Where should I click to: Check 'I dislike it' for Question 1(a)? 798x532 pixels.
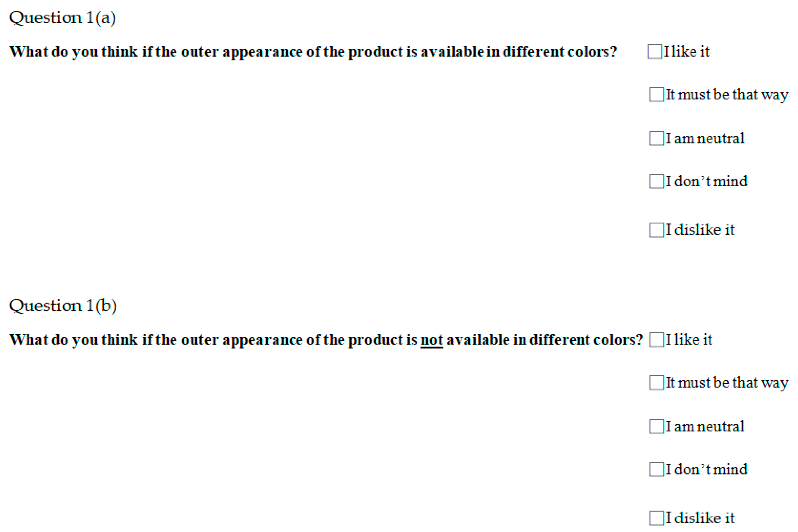point(657,230)
